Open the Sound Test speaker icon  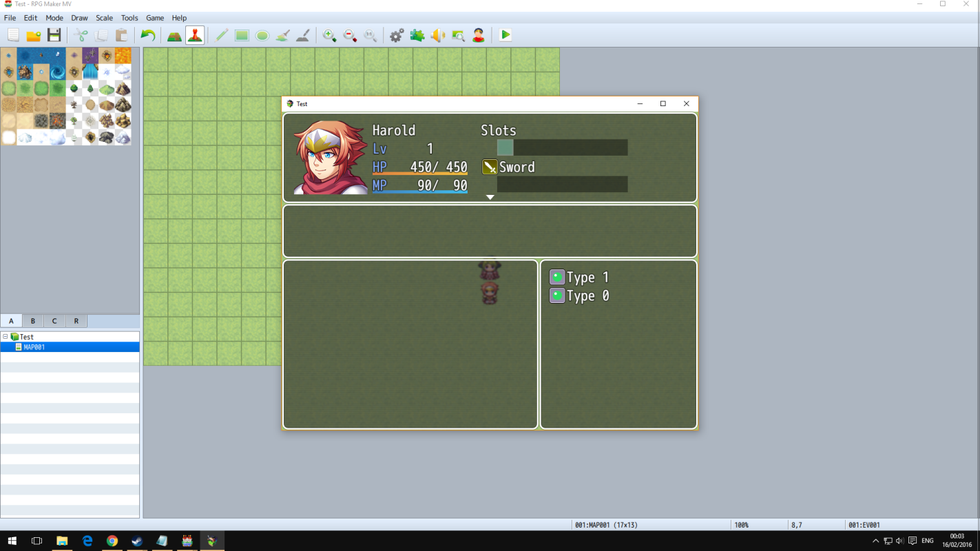[437, 35]
